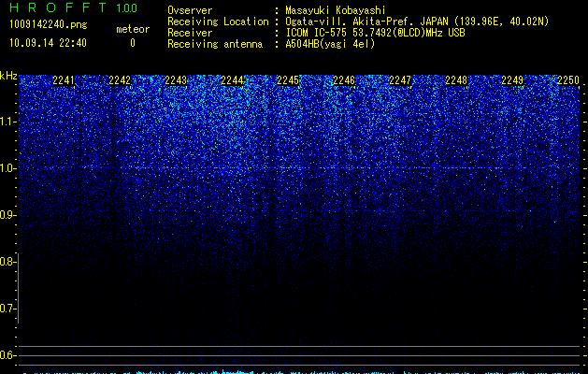
Task: Click the Receiving Location label
Action: click(218, 22)
